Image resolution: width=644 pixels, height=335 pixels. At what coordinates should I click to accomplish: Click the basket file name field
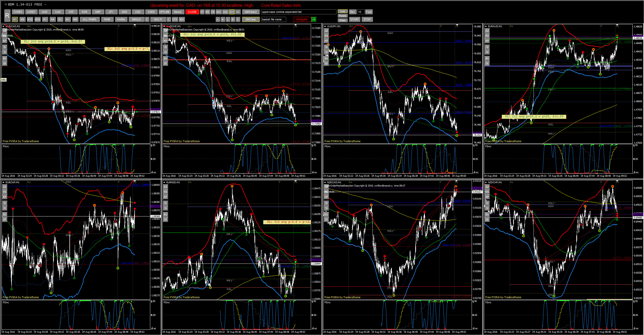pyautogui.click(x=273, y=19)
